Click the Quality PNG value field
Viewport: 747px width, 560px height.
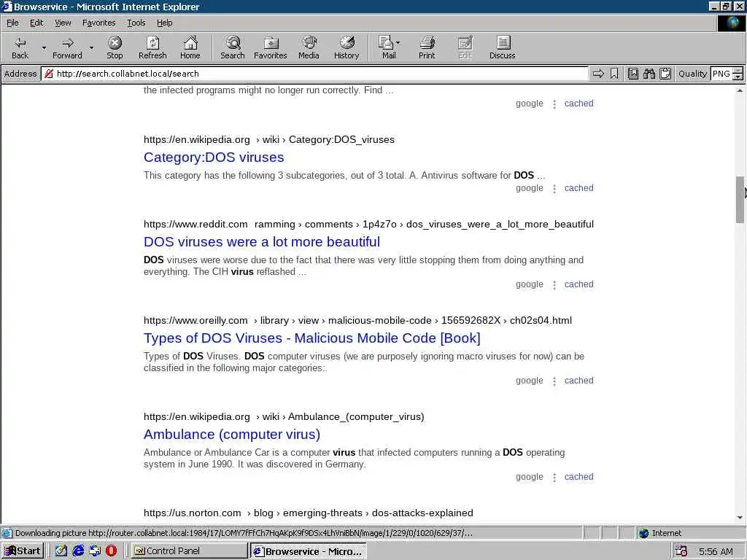click(x=721, y=74)
